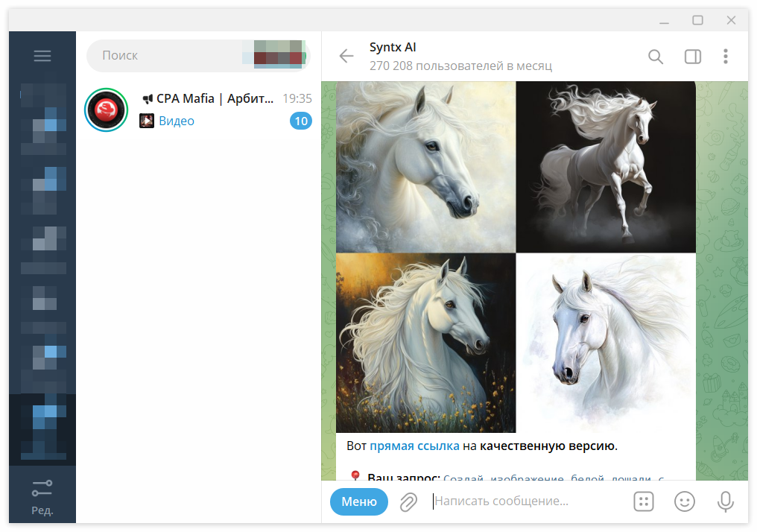Start voice message with microphone icon
Viewport: 757px width, 532px height.
point(725,501)
